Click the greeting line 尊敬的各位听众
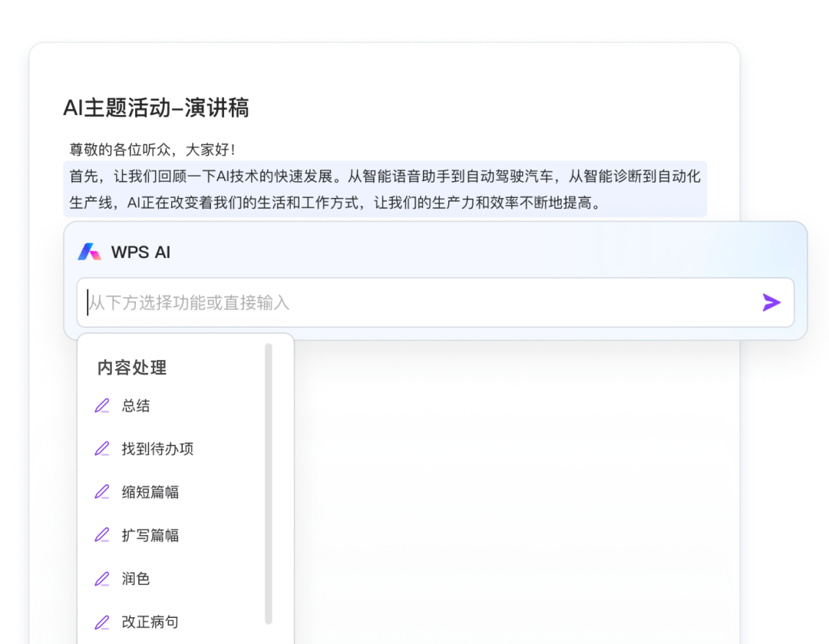 coord(152,150)
